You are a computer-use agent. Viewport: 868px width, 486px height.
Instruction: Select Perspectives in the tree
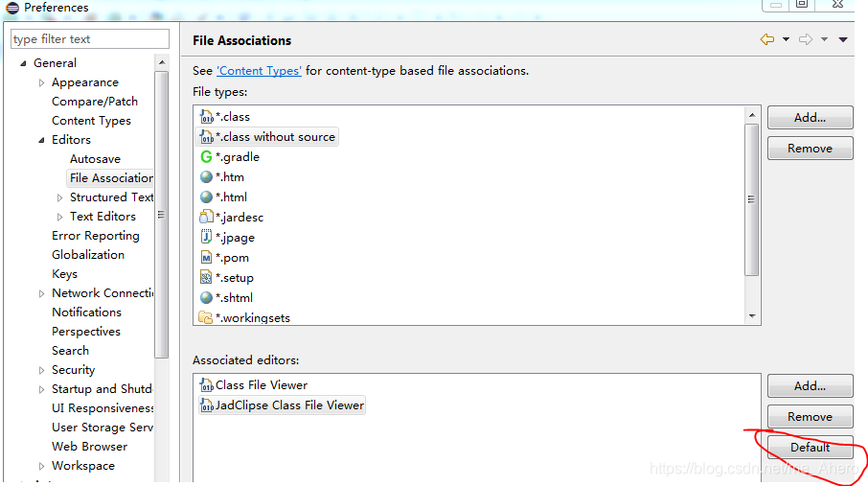point(86,332)
